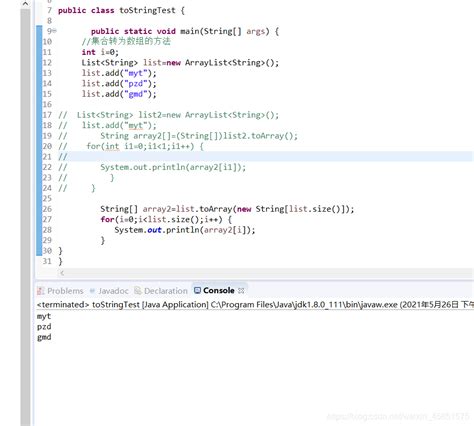Click the commented list2 declaration line 17
474x426 pixels.
168,115
